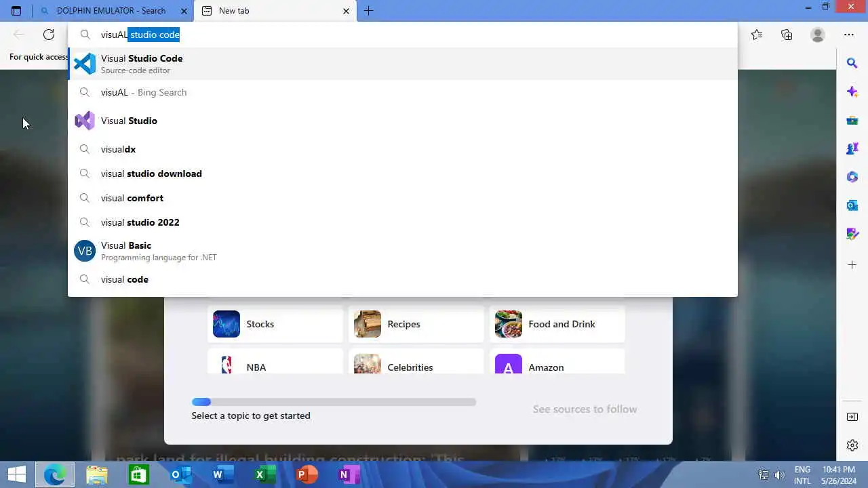Open the profile avatar
868x488 pixels.
[x=818, y=35]
